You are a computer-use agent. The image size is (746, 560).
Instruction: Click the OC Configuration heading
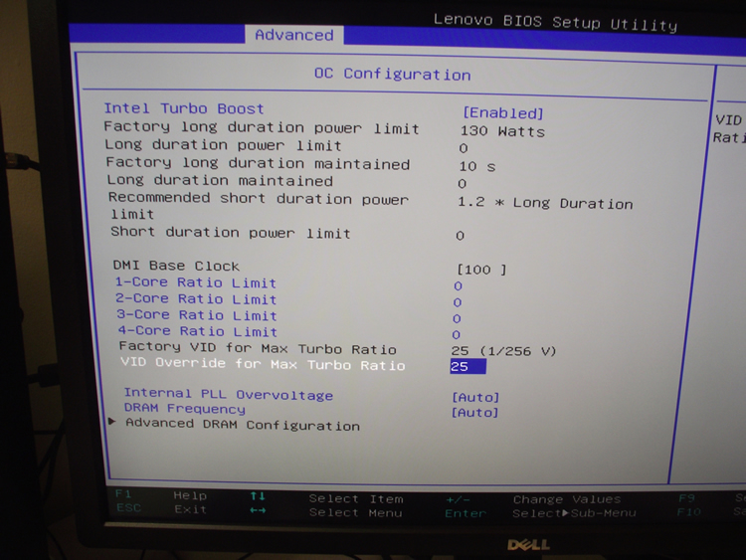pos(393,74)
